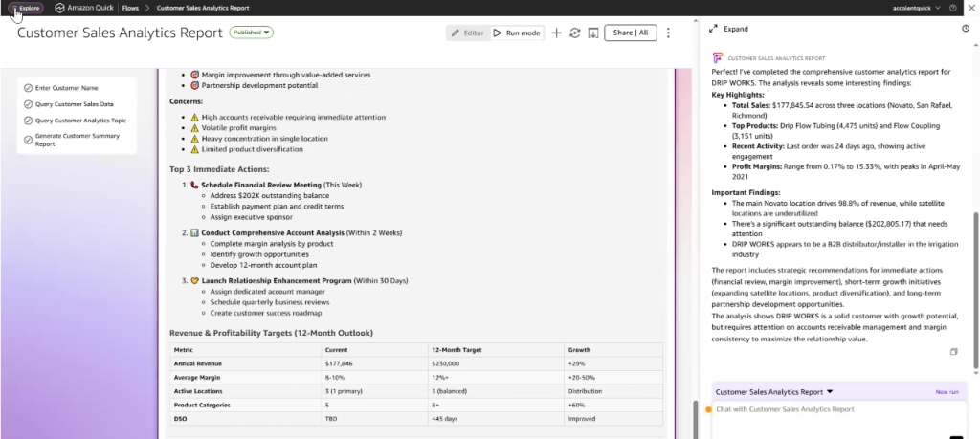Click the Annual Revenue current value $177,846
This screenshot has width=980, height=439.
(x=339, y=363)
